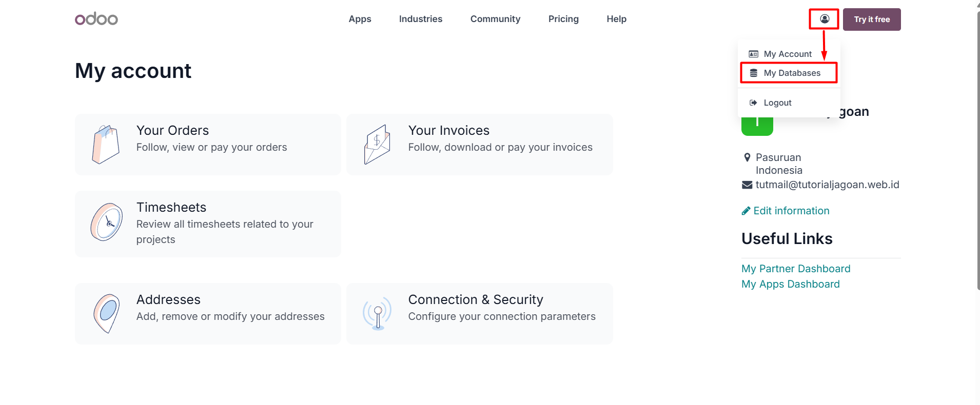Image resolution: width=980 pixels, height=405 pixels.
Task: Click the Try it free button
Action: (x=872, y=19)
